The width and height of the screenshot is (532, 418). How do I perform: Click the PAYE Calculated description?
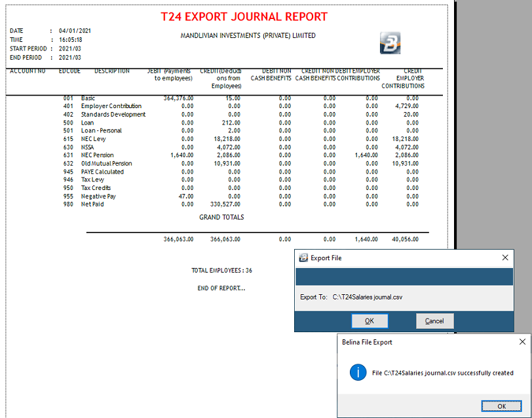coord(102,172)
